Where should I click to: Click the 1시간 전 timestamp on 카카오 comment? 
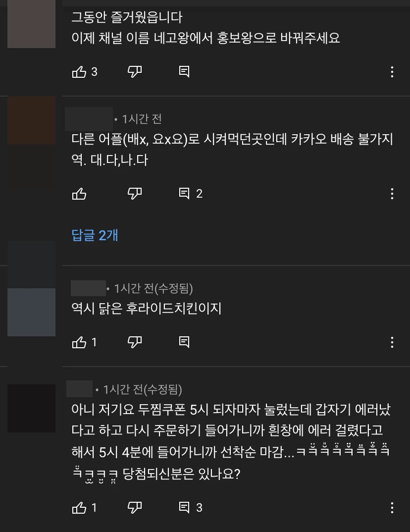click(x=142, y=119)
